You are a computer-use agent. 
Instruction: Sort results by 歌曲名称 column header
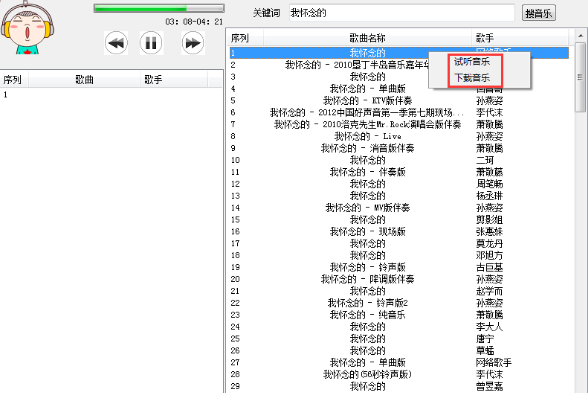(x=368, y=38)
